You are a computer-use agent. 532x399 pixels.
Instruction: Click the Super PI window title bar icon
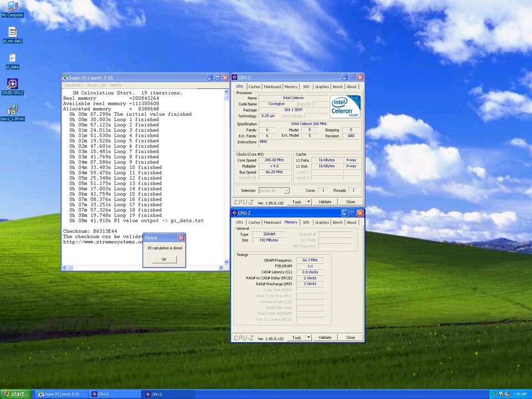65,78
